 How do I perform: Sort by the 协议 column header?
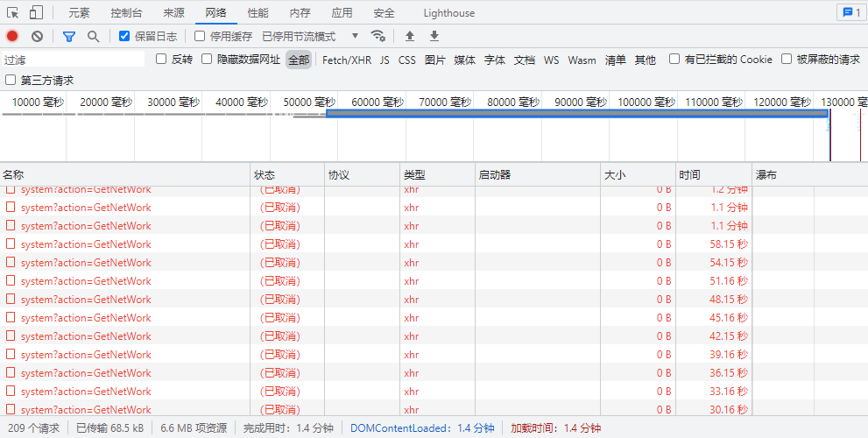pyautogui.click(x=362, y=175)
